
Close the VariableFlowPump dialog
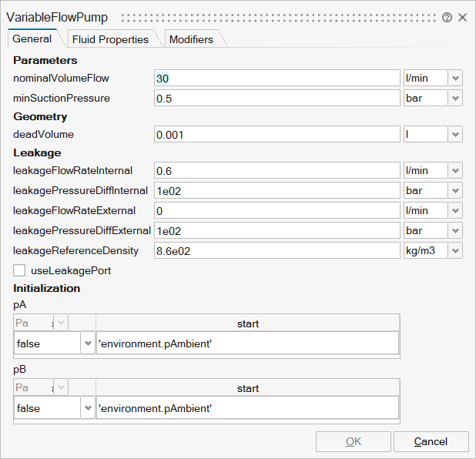pos(462,17)
